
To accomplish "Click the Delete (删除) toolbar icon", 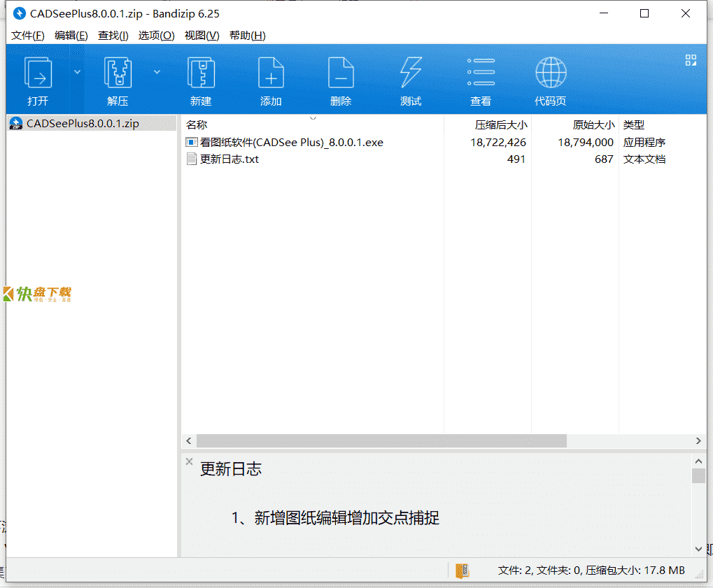I will (x=341, y=73).
